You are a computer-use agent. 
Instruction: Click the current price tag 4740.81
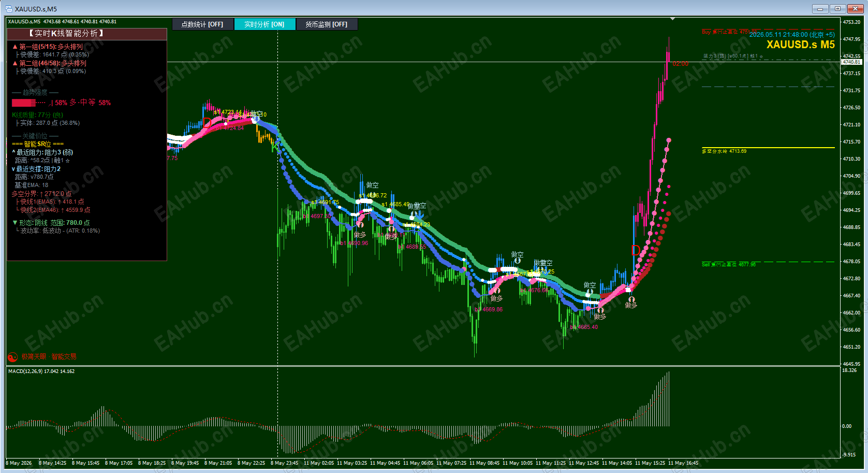(x=851, y=62)
